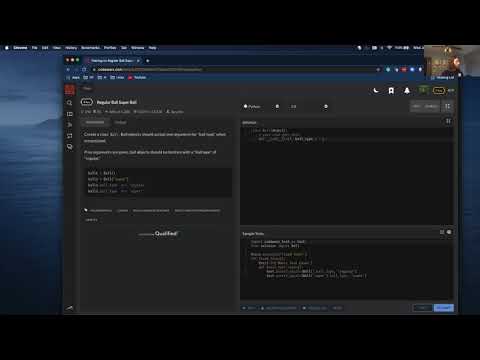This screenshot has height=360, width=480.
Task: Open the File menu in the macOS menu bar
Action: [35, 48]
